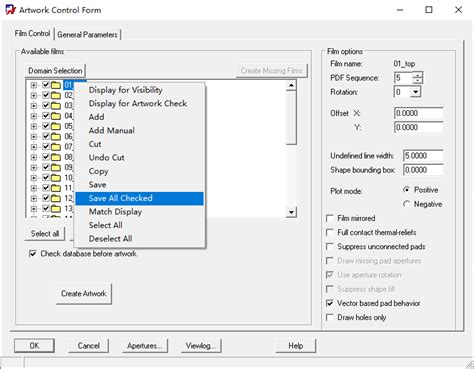The width and height of the screenshot is (474, 369).
Task: Enable the Film mirrored option
Action: tap(330, 218)
